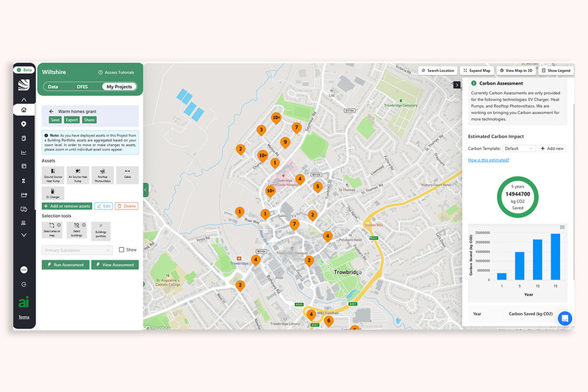Select the Rooftop Photovoltaics asset
The width and height of the screenshot is (588, 392).
coord(102,174)
